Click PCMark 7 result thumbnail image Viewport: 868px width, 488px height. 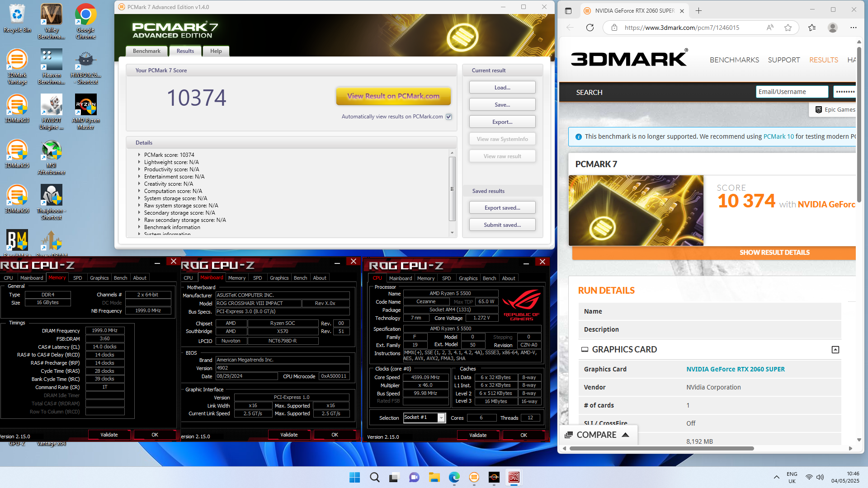pyautogui.click(x=636, y=211)
